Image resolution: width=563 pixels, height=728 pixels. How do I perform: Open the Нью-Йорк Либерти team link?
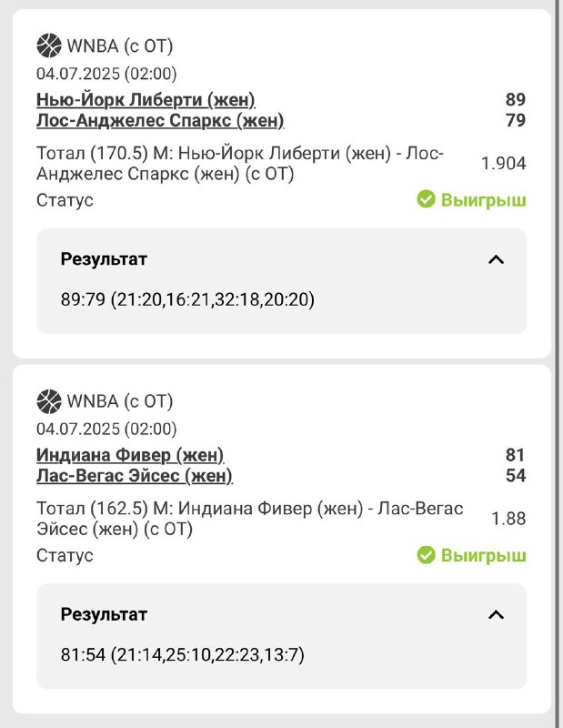click(146, 99)
